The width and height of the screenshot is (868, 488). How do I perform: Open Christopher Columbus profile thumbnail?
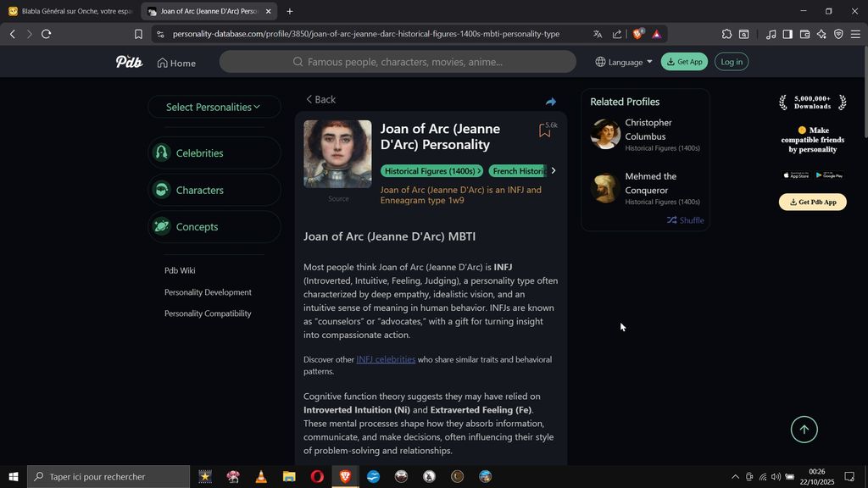(x=605, y=134)
